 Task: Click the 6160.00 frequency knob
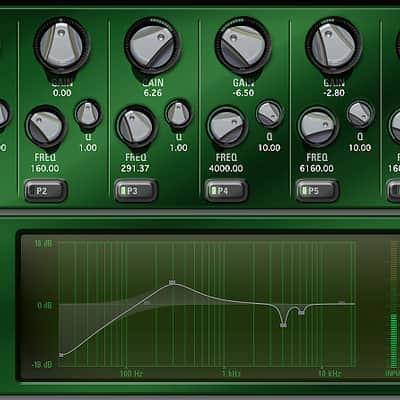tap(318, 127)
